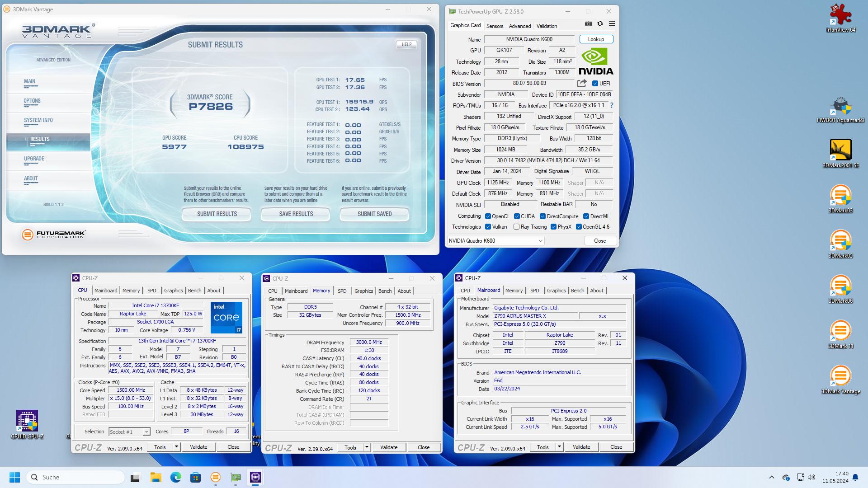Open File Explorer from taskbar

coord(156,477)
